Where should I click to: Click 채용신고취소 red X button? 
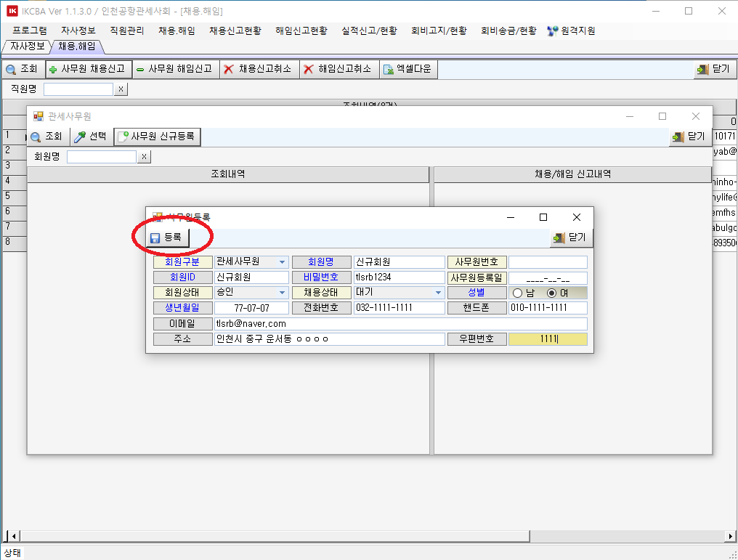tap(258, 69)
